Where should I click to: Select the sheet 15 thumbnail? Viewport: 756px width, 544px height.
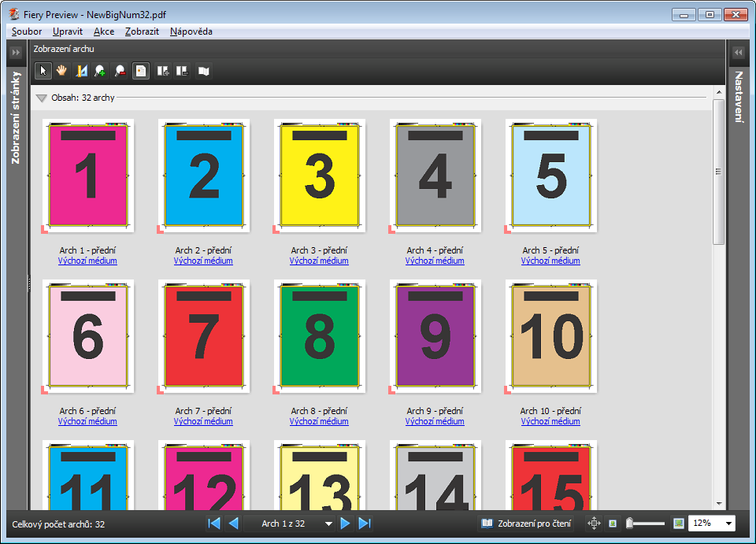point(551,475)
